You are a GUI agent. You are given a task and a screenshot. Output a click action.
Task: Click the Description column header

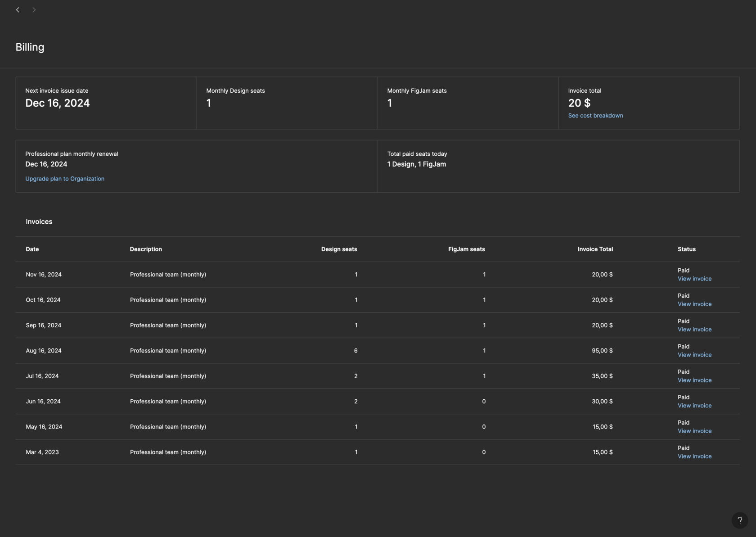[x=146, y=249]
